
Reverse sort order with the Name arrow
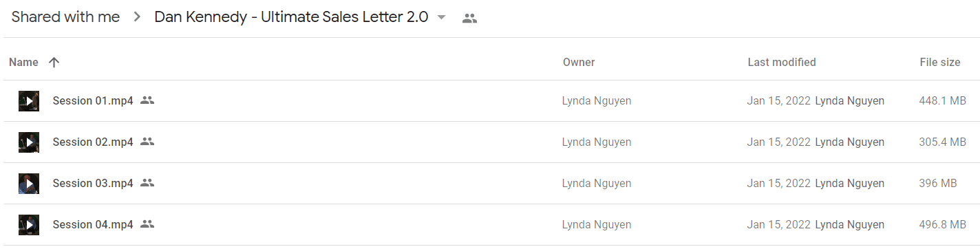click(54, 62)
